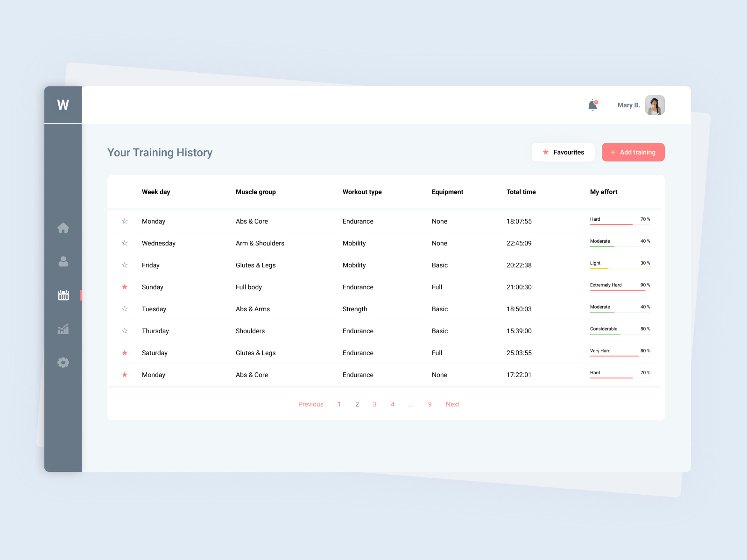
Task: Open Mary B.'s profile avatar
Action: click(655, 105)
